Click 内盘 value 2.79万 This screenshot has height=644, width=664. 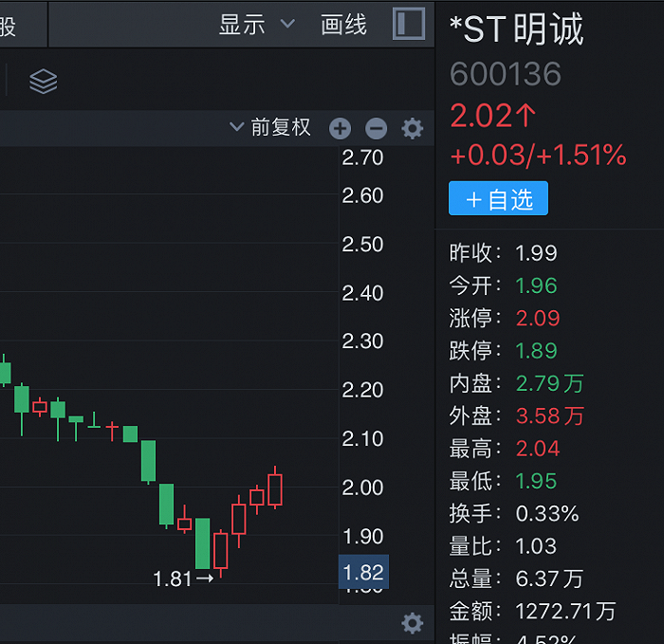point(549,383)
